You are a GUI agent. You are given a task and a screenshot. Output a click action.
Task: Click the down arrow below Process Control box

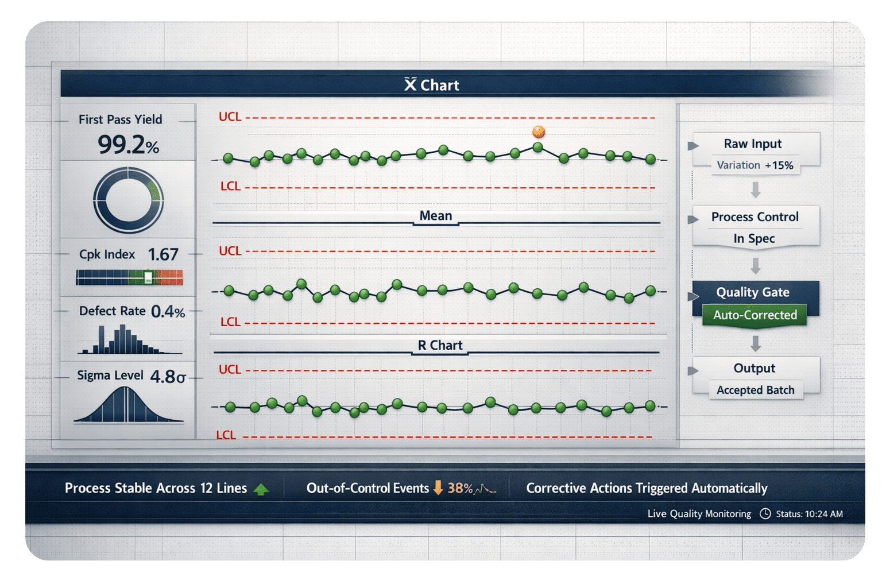tap(756, 266)
